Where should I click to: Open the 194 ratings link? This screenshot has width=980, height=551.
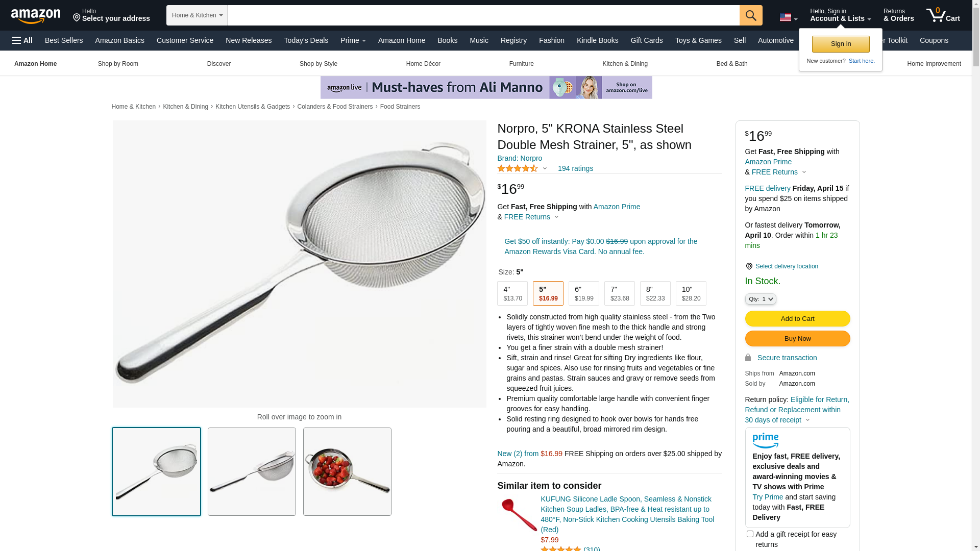click(x=575, y=168)
